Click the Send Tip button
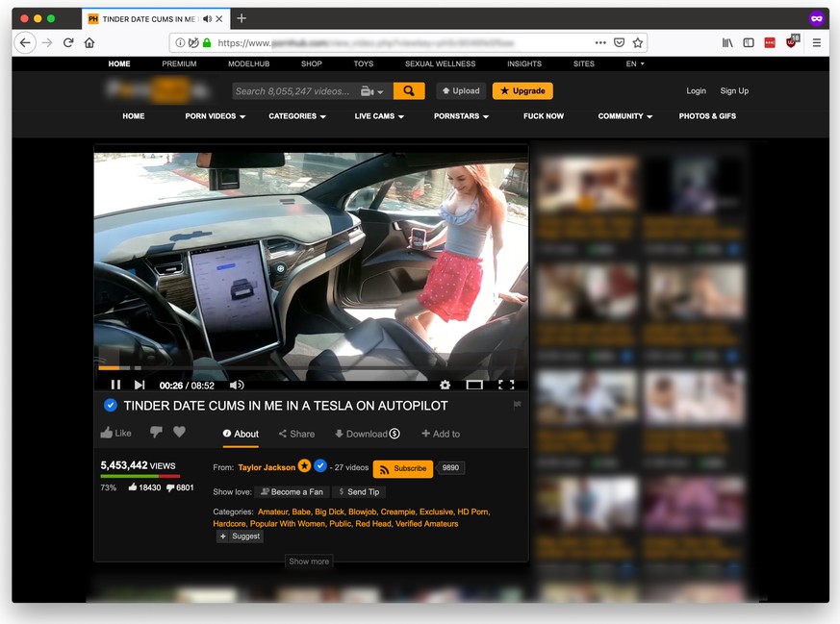 [x=359, y=492]
